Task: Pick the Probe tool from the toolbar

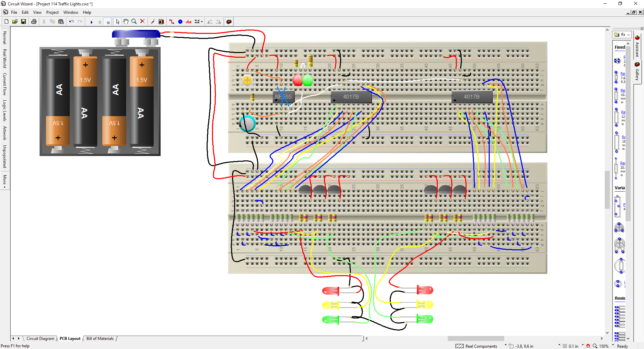Action: (153, 21)
